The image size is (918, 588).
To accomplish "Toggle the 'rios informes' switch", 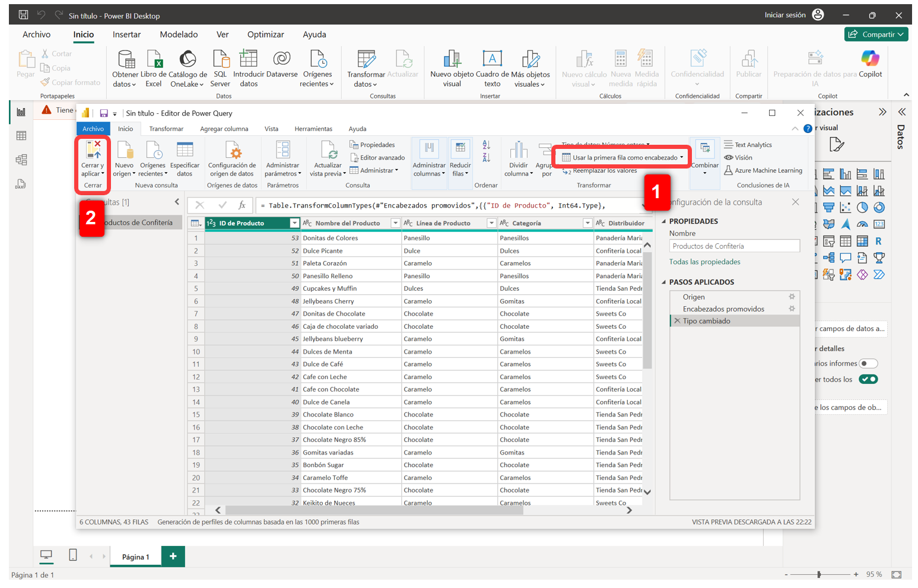I will point(868,363).
